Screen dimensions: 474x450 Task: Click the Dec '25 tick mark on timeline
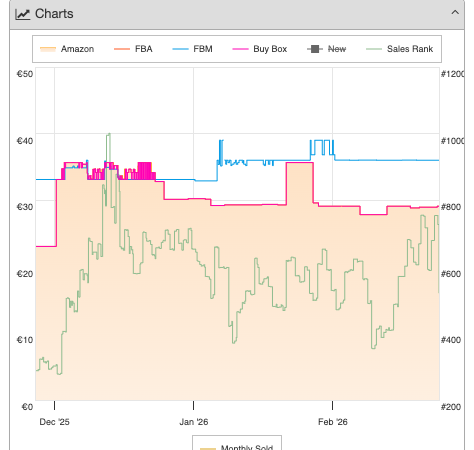click(55, 406)
